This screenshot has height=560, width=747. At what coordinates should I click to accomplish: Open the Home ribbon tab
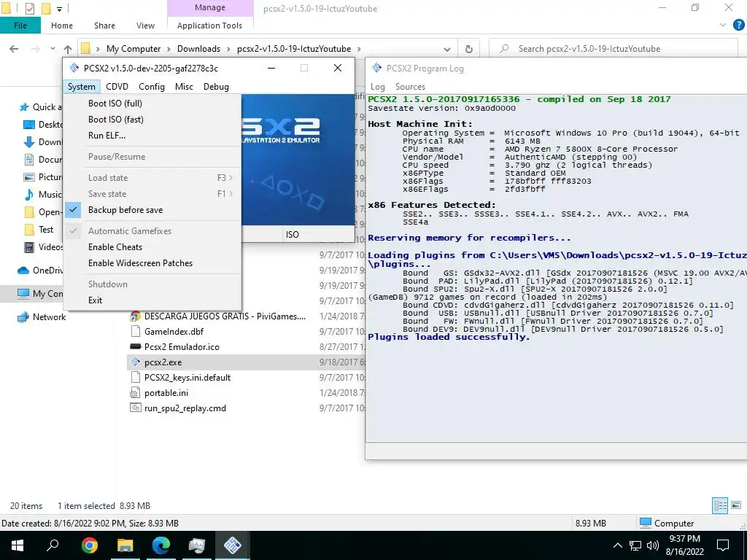coord(62,26)
